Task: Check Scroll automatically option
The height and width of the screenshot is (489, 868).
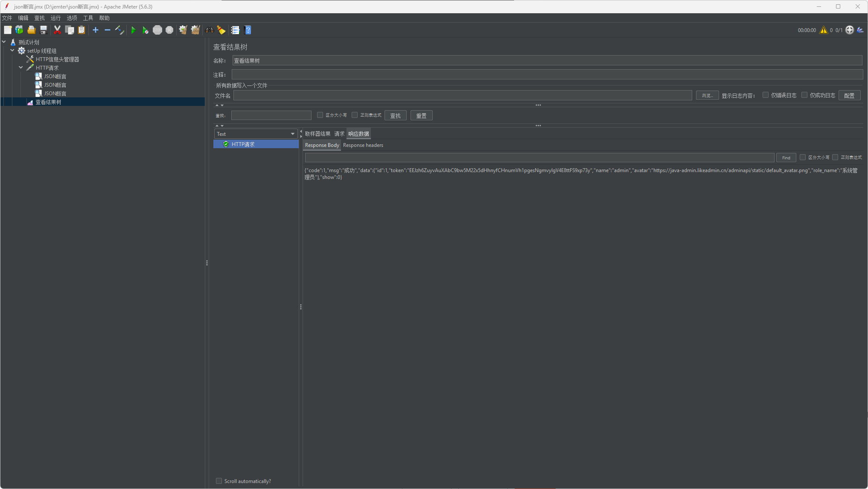Action: point(219,481)
